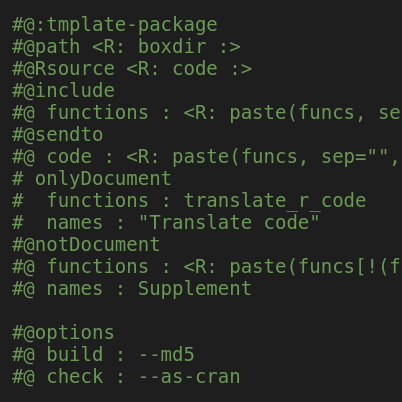The width and height of the screenshot is (402, 402).
Task: Click the build : --md5 line
Action: pos(103,355)
